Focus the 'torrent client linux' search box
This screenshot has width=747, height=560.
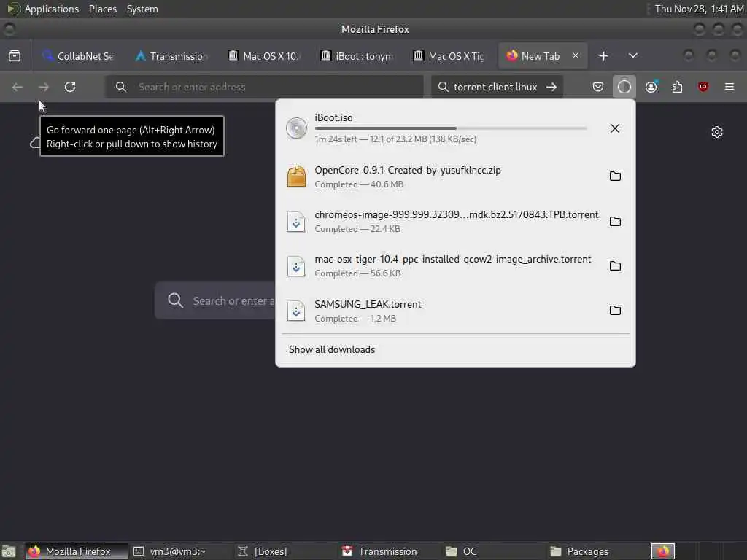pyautogui.click(x=495, y=87)
